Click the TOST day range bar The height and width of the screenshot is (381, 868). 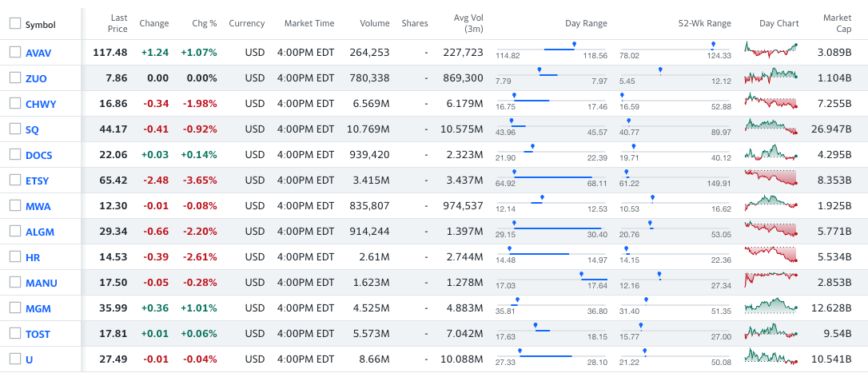[x=552, y=330]
